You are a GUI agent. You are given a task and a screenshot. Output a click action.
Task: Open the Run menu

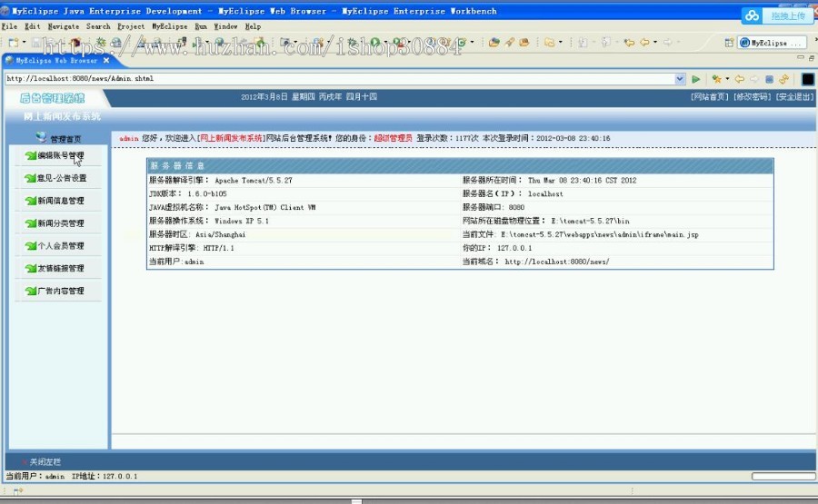click(x=201, y=26)
